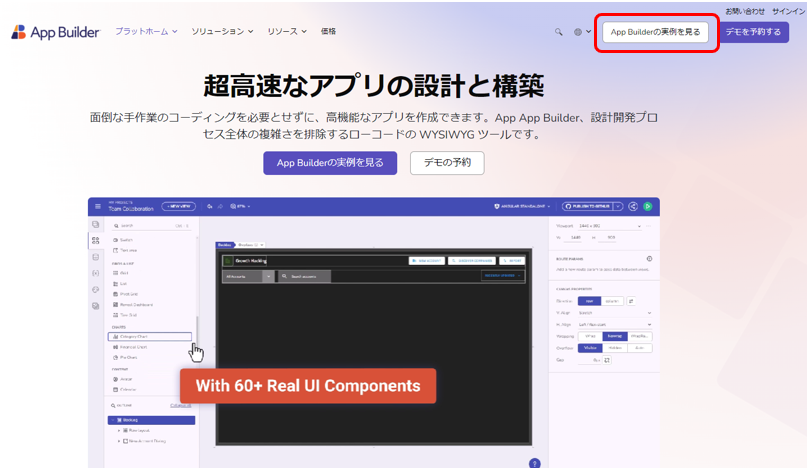Click the white header App Builderの実例を見る button
Screen dimensions: 807x468
[655, 32]
